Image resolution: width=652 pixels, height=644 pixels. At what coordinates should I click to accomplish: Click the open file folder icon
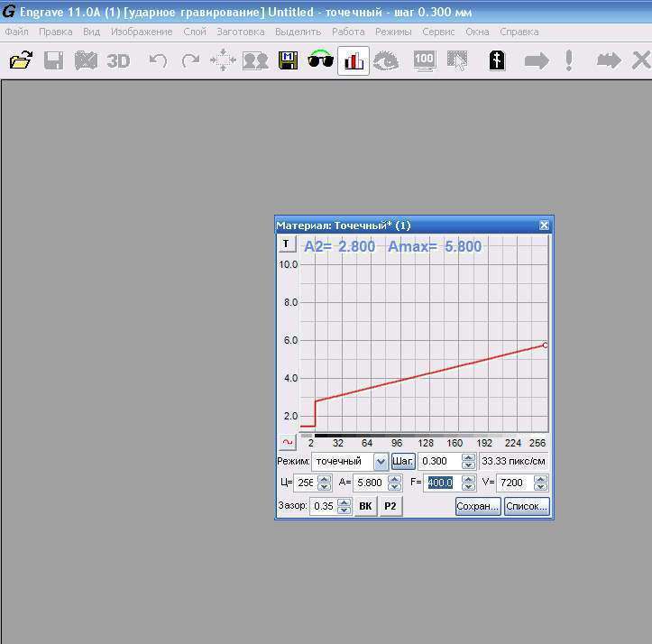coord(21,60)
